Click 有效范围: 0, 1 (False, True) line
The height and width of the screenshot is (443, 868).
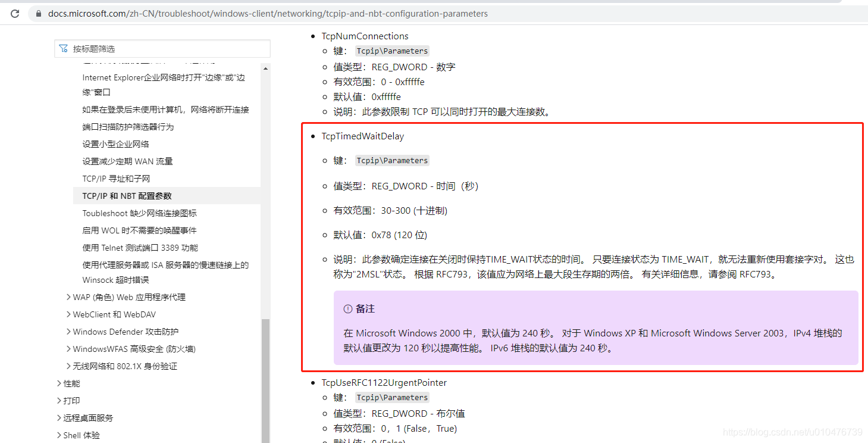[395, 429]
